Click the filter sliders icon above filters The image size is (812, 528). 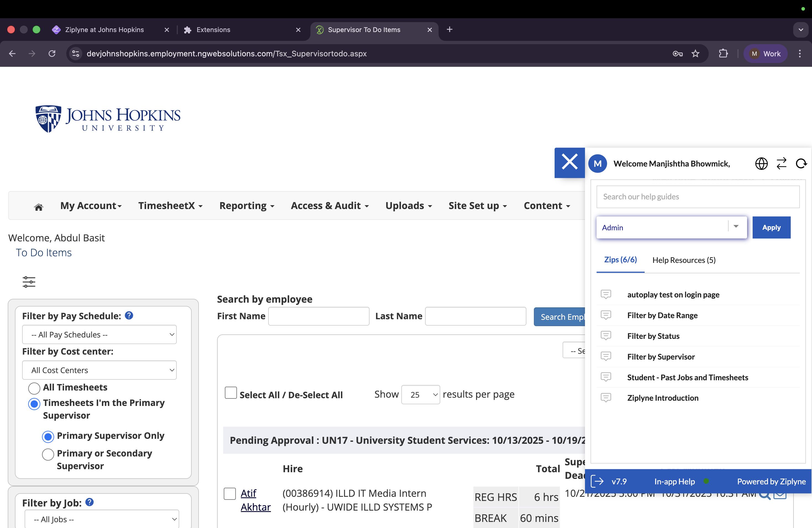pyautogui.click(x=29, y=282)
